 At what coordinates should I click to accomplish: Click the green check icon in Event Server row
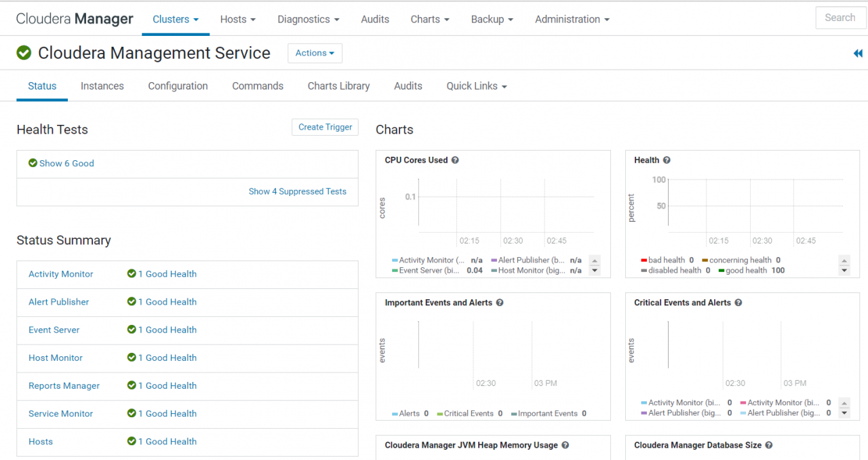click(132, 329)
